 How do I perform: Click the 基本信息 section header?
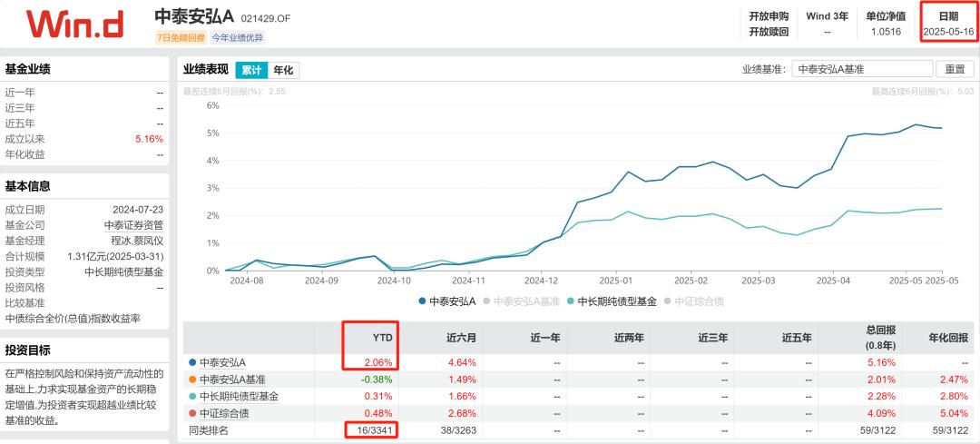(27, 186)
